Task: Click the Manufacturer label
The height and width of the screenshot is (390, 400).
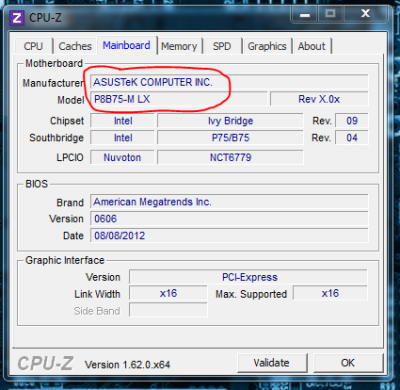Action: click(x=53, y=83)
